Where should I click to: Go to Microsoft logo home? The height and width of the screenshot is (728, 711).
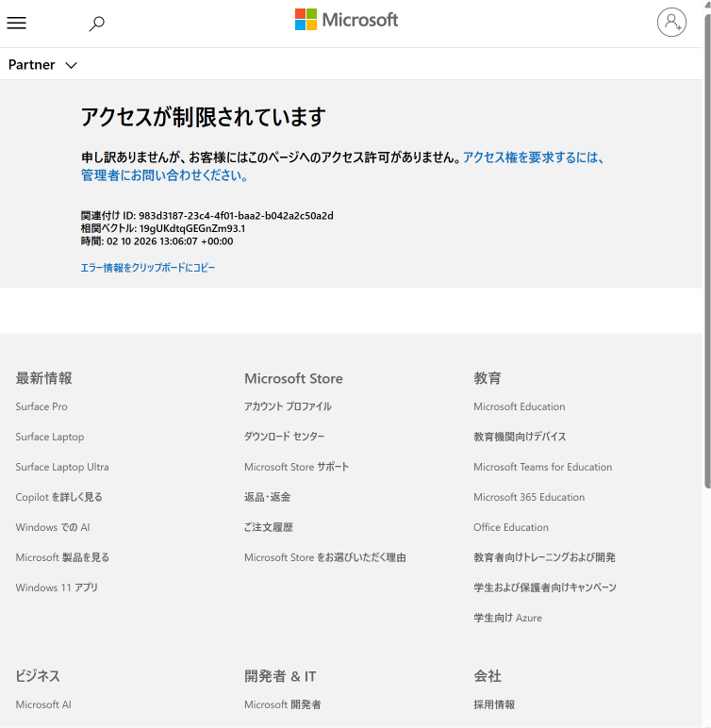click(x=346, y=20)
